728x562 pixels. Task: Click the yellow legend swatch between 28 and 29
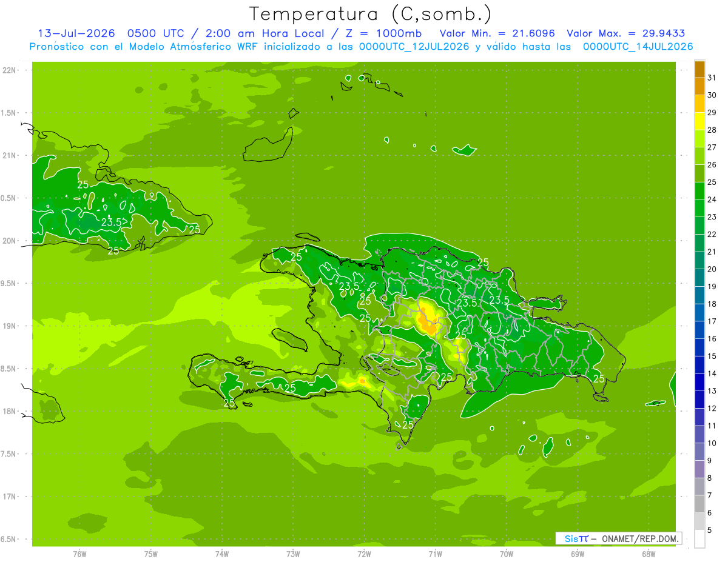(x=699, y=121)
